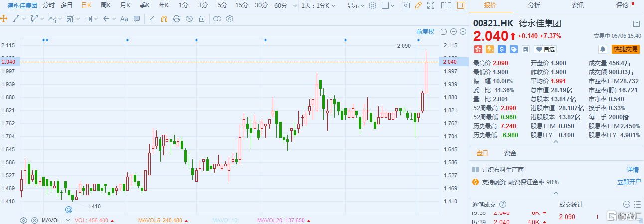Screen dimensions: 644x224
Task: Set a price alert bell icon
Action: [x=603, y=49]
